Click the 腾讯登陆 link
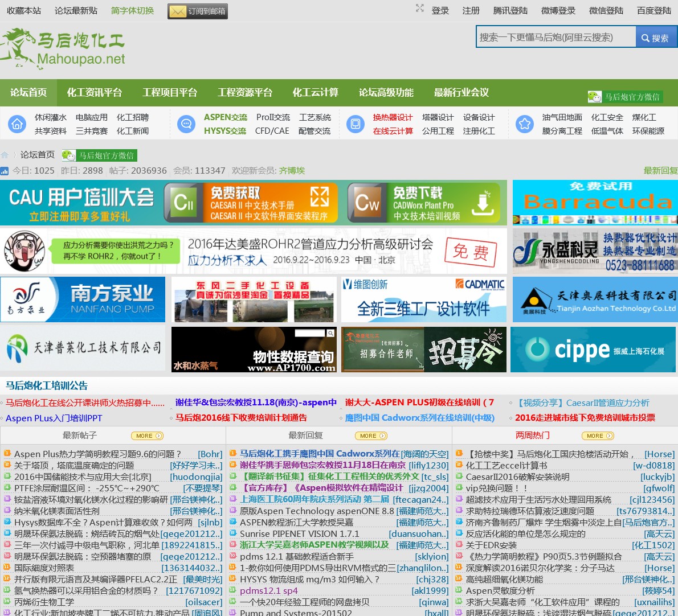Screen dimensions: 678x616 [x=510, y=10]
